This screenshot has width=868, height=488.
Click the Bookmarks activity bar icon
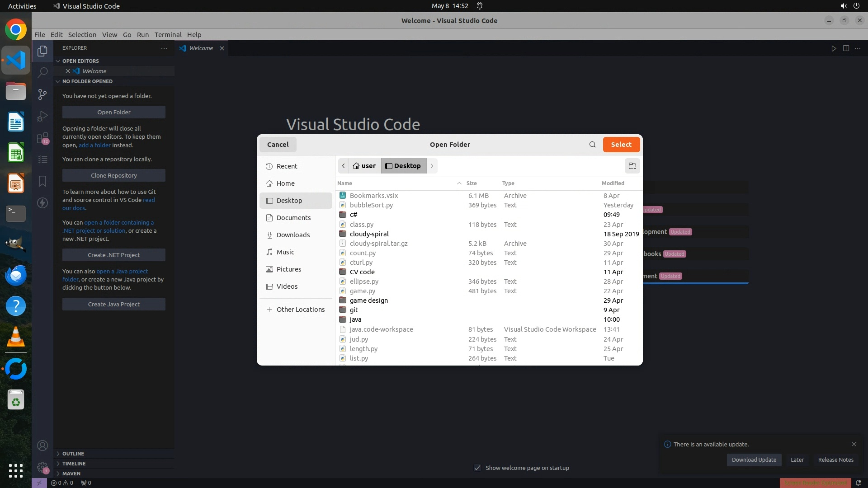click(x=42, y=181)
